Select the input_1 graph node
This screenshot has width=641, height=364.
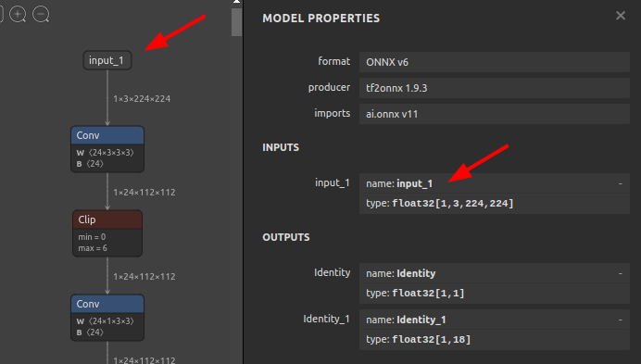coord(107,60)
